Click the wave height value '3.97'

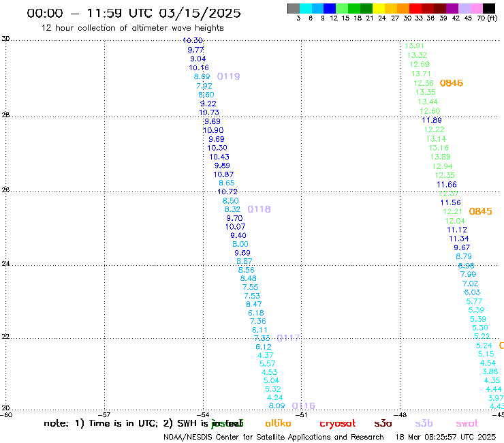point(496,398)
